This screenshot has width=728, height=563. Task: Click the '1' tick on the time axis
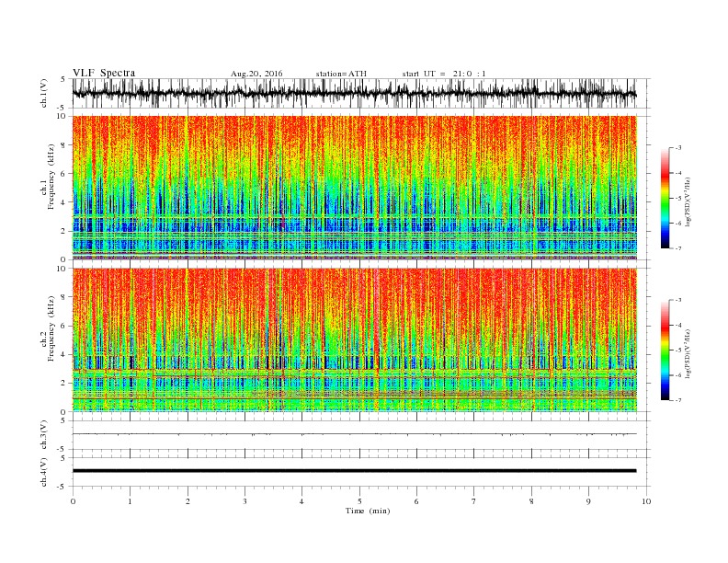[131, 501]
